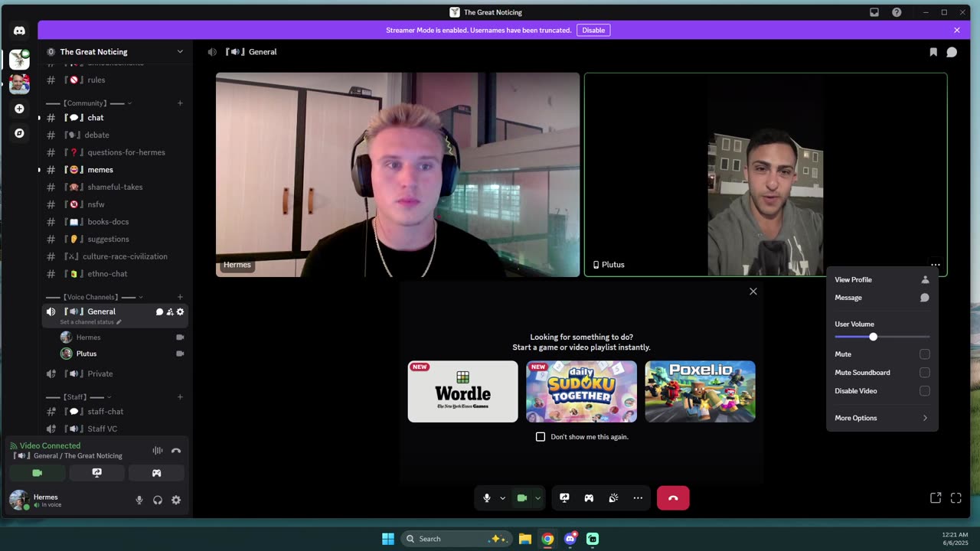Start an activity from voice panel
Screen dimensions: 980x551
(x=156, y=473)
